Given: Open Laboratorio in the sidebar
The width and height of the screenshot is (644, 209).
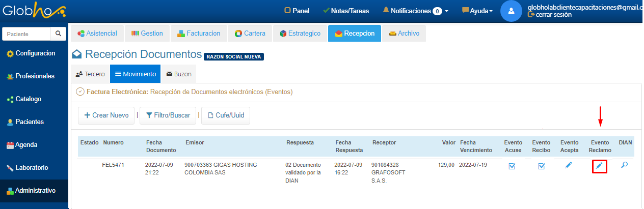Looking at the screenshot, I should pos(32,167).
